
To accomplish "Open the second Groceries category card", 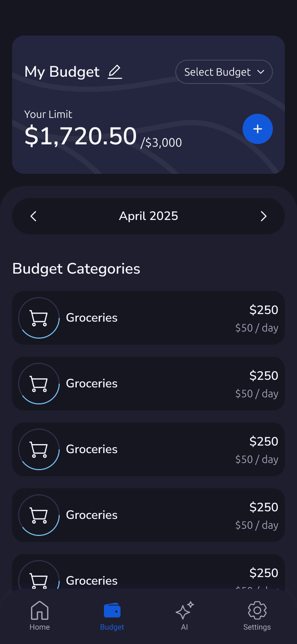I will [x=148, y=384].
